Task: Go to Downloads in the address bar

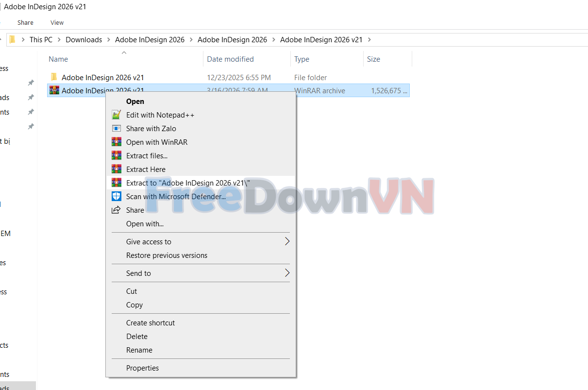Action: point(84,39)
